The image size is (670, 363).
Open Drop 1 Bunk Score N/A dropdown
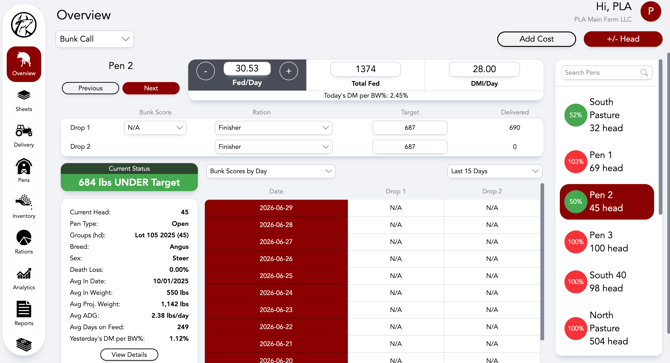[x=155, y=128]
